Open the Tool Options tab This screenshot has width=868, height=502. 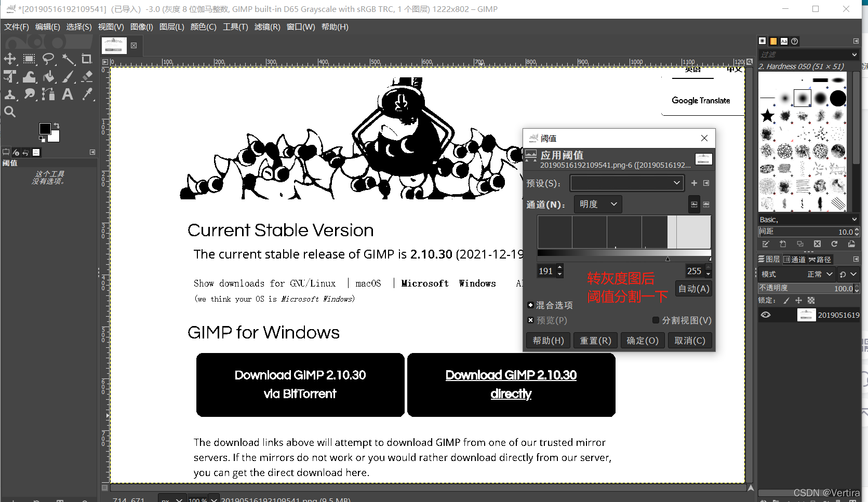click(6, 152)
